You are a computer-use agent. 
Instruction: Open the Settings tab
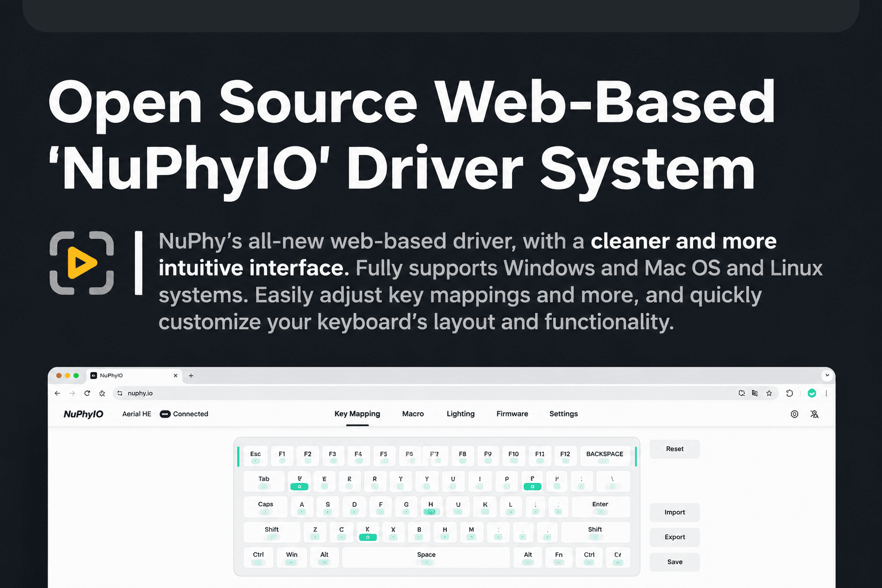pos(563,414)
